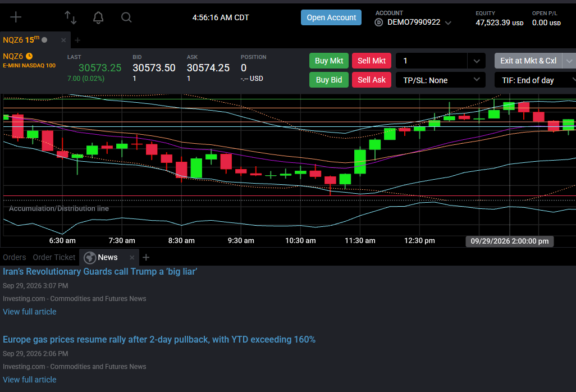Screen dimensions: 576x392
Task: Open the order quantity dropdown arrow
Action: coord(477,61)
